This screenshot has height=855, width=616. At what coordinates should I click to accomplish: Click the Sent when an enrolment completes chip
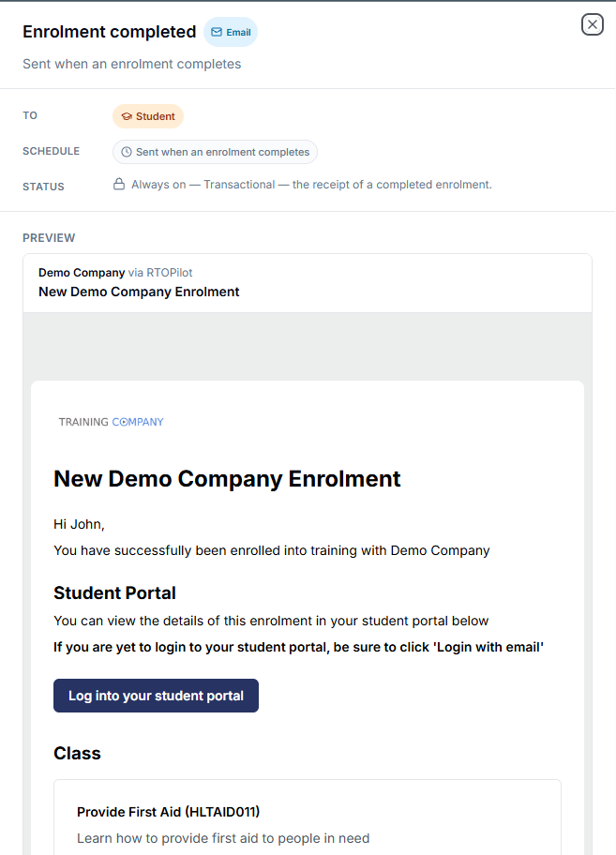pos(216,152)
